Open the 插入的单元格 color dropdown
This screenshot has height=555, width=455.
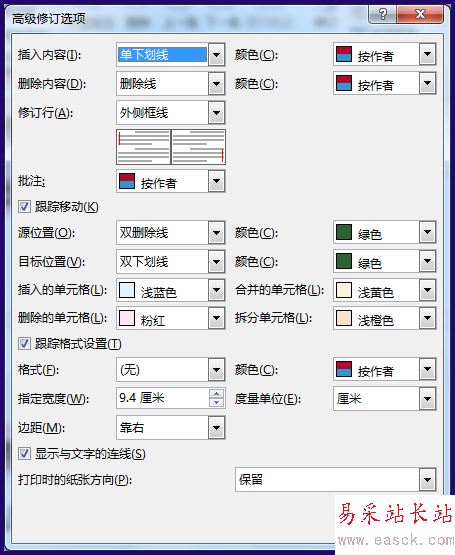(171, 290)
